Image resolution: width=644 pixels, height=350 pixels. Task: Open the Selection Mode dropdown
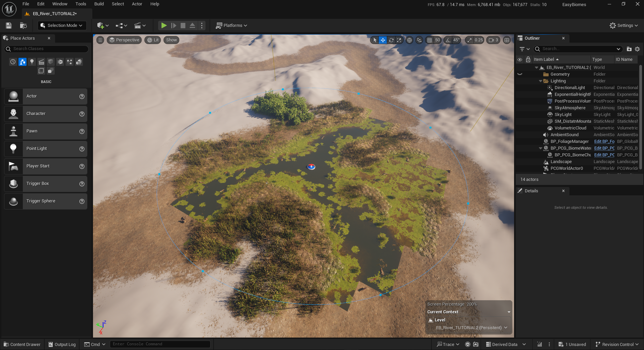point(62,25)
